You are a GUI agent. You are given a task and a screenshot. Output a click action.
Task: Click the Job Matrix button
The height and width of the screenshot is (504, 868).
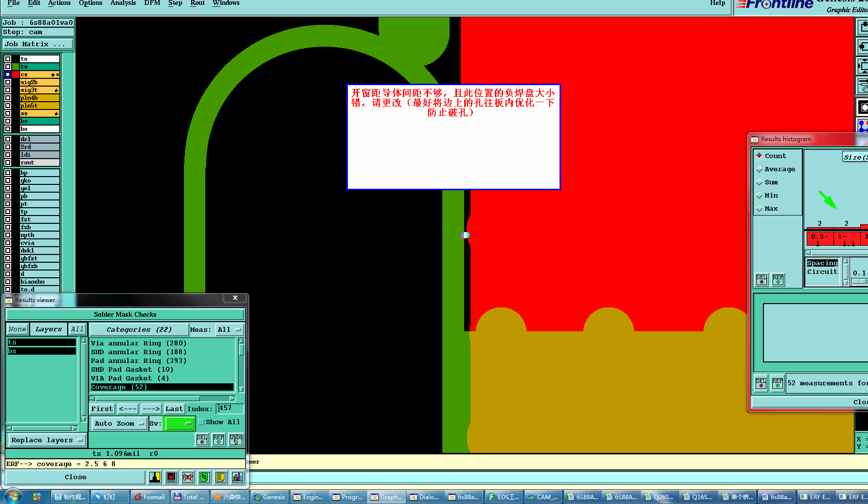[x=37, y=44]
